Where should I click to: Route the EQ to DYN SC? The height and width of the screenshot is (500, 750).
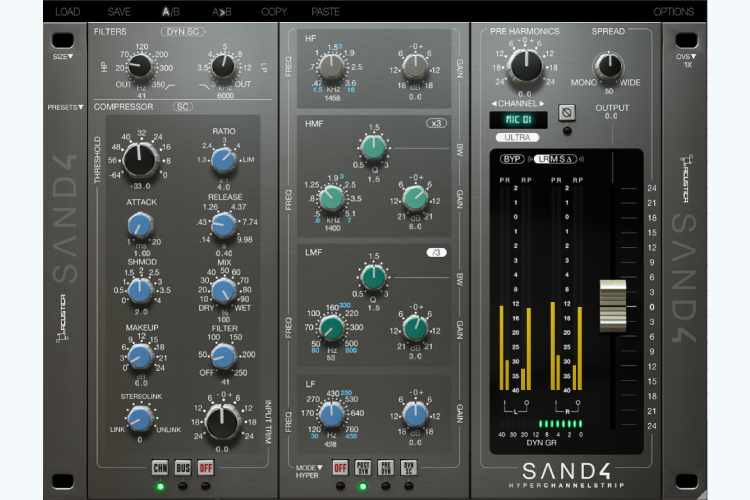[x=408, y=467]
